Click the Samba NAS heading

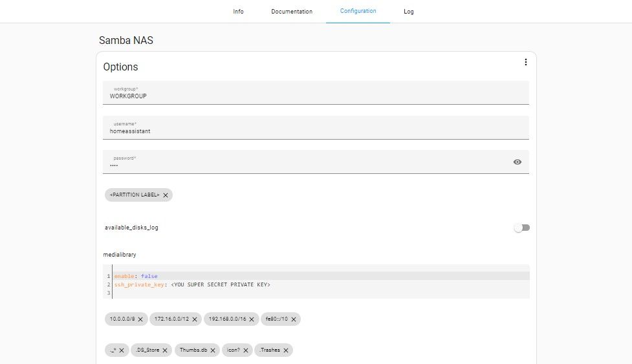126,40
